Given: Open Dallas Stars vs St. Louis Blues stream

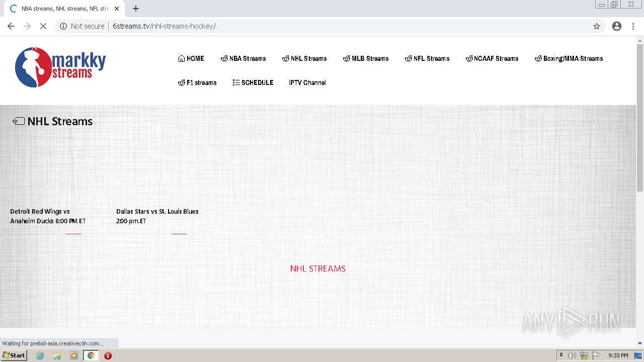Looking at the screenshot, I should pos(157,216).
